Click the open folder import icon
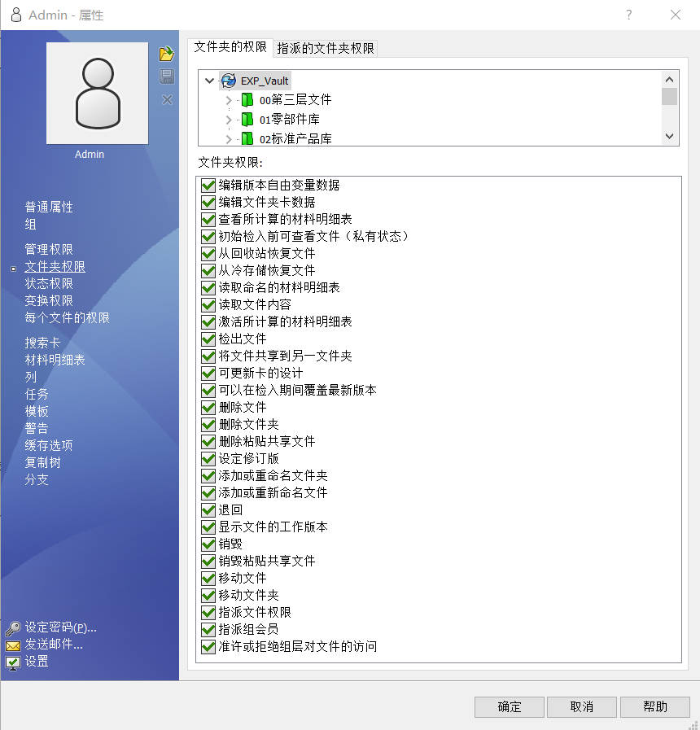 coord(166,54)
